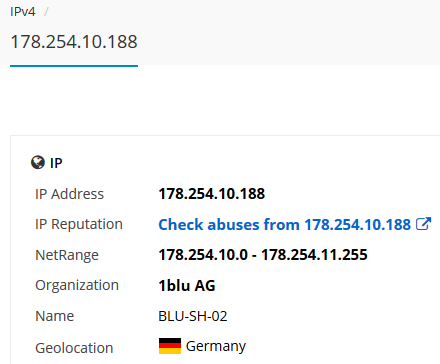Click the organization name 1blu AG

[187, 286]
